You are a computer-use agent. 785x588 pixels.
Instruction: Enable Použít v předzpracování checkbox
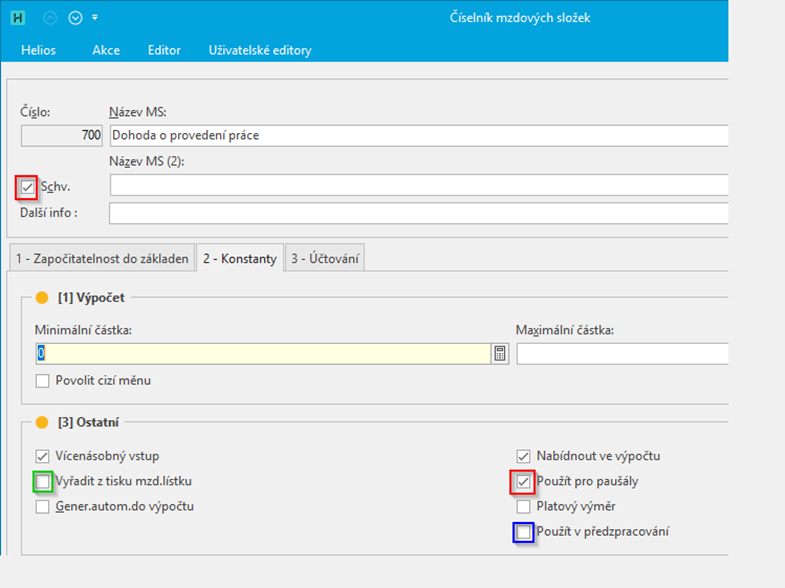pyautogui.click(x=523, y=532)
